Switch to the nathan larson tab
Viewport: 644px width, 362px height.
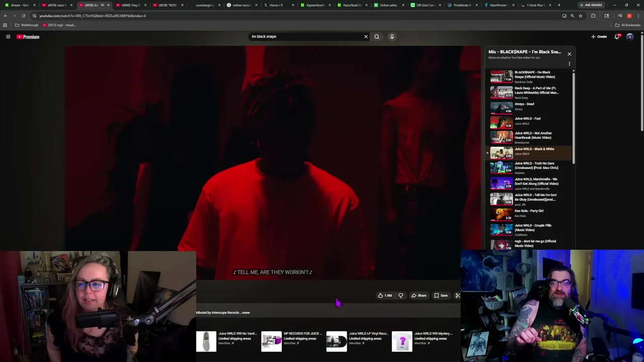tap(242, 5)
